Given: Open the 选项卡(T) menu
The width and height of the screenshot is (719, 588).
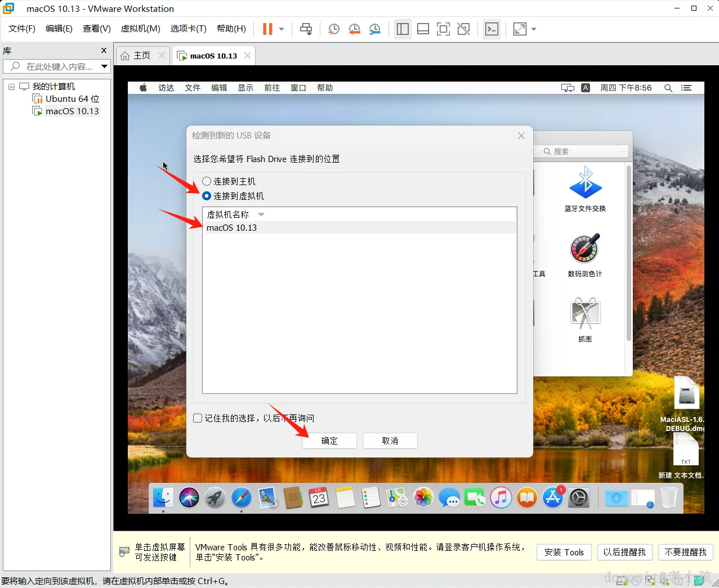Looking at the screenshot, I should pyautogui.click(x=189, y=29).
